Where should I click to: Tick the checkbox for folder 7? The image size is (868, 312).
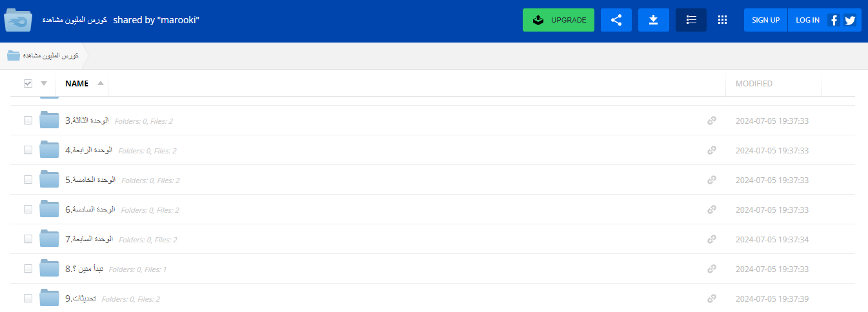(28, 239)
